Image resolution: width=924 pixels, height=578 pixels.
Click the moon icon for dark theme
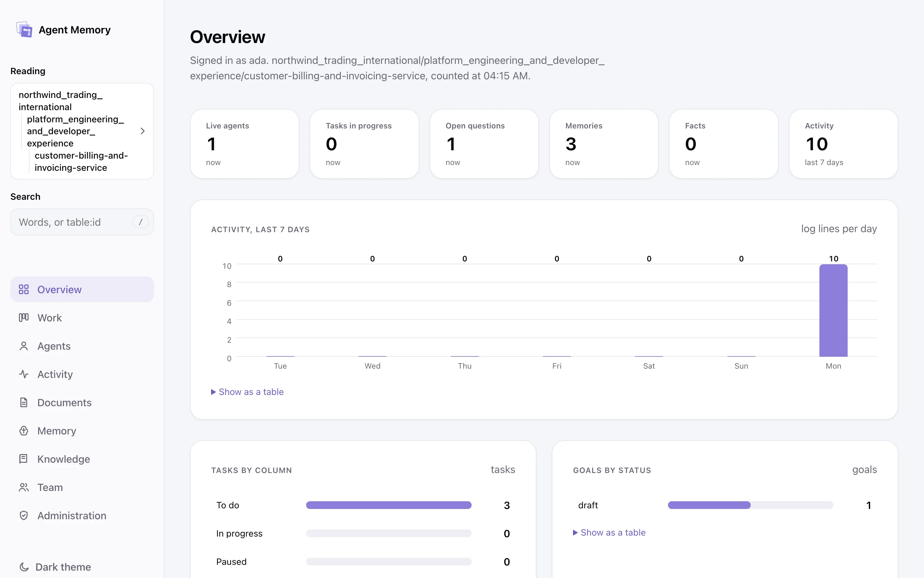[x=24, y=566]
